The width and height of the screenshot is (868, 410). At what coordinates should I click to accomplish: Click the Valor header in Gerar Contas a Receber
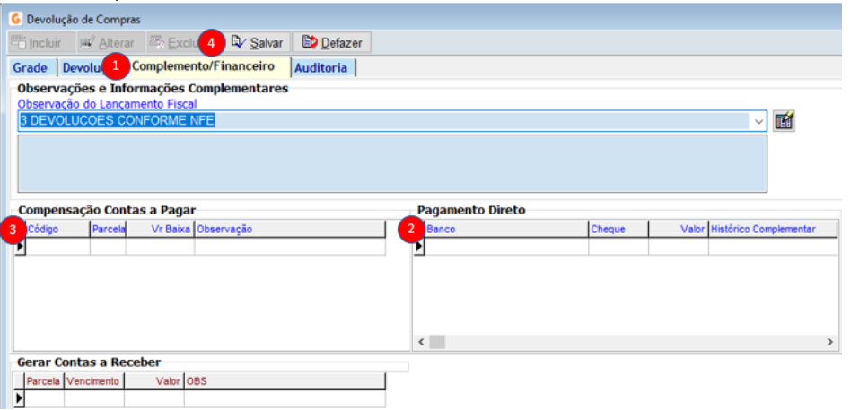[153, 381]
